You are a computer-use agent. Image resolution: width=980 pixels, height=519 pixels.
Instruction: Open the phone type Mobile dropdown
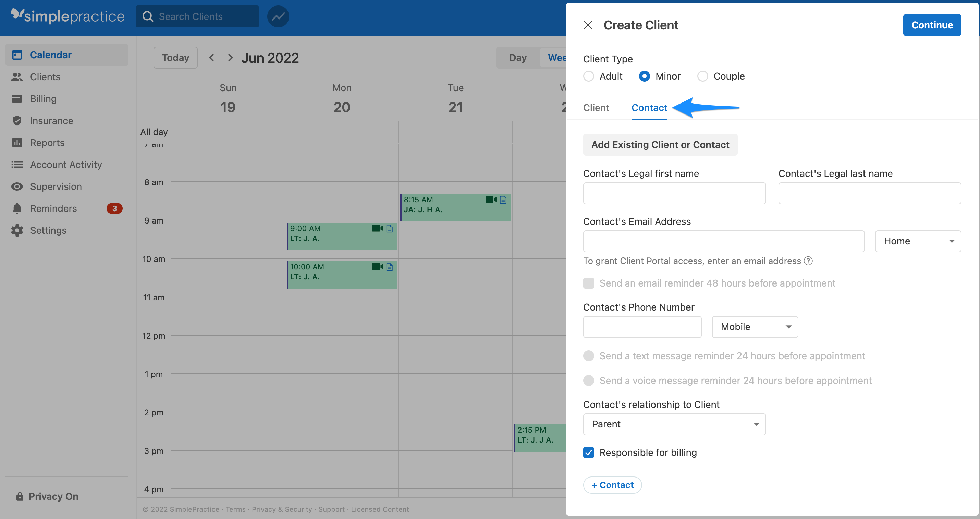point(755,327)
